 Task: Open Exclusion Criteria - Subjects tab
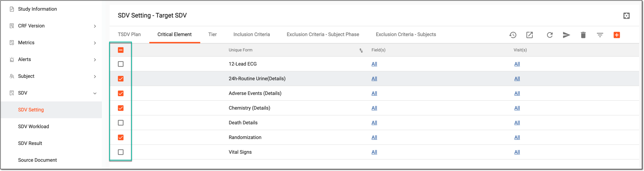pyautogui.click(x=406, y=35)
